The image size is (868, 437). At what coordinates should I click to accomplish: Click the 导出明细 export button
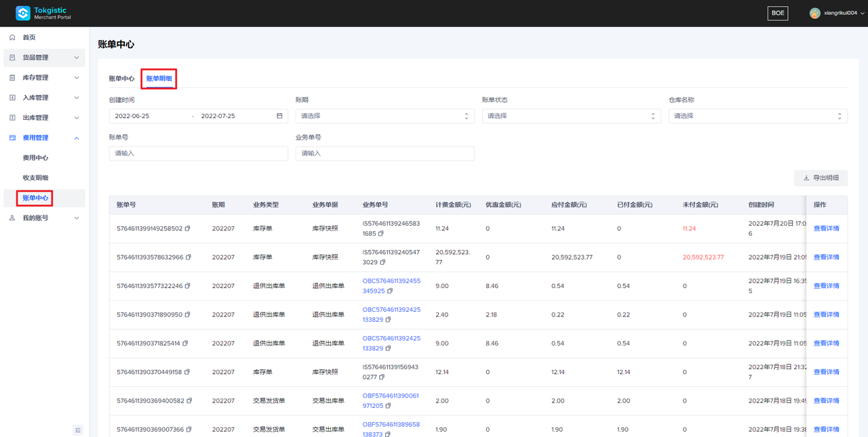pos(821,178)
